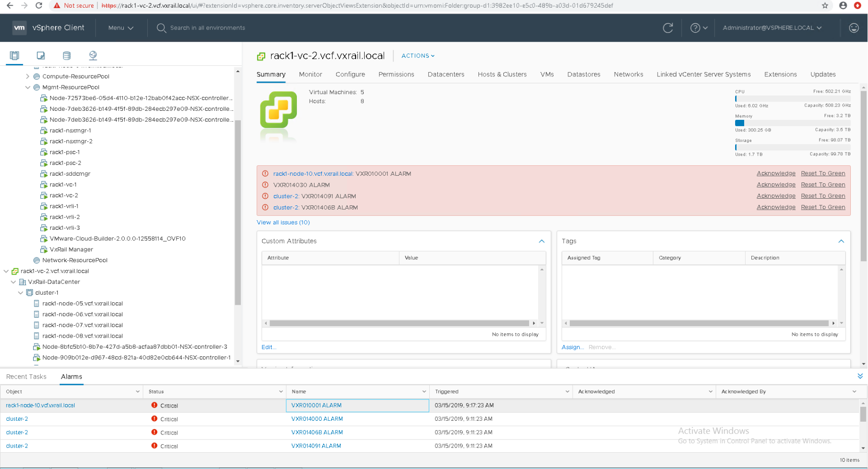Open the VMs and Templates inventory view icon
Viewport: 868px width, 469px height.
click(x=41, y=55)
